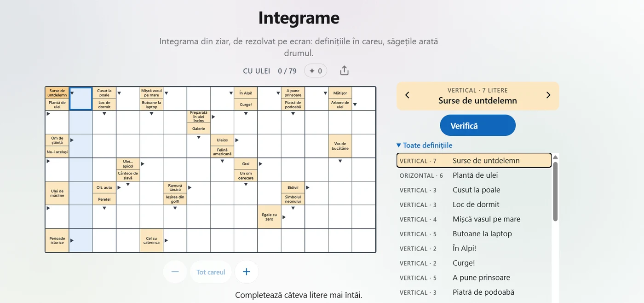This screenshot has height=303, width=644.
Task: Click the 'Bidivii' clue cell
Action: click(x=293, y=187)
